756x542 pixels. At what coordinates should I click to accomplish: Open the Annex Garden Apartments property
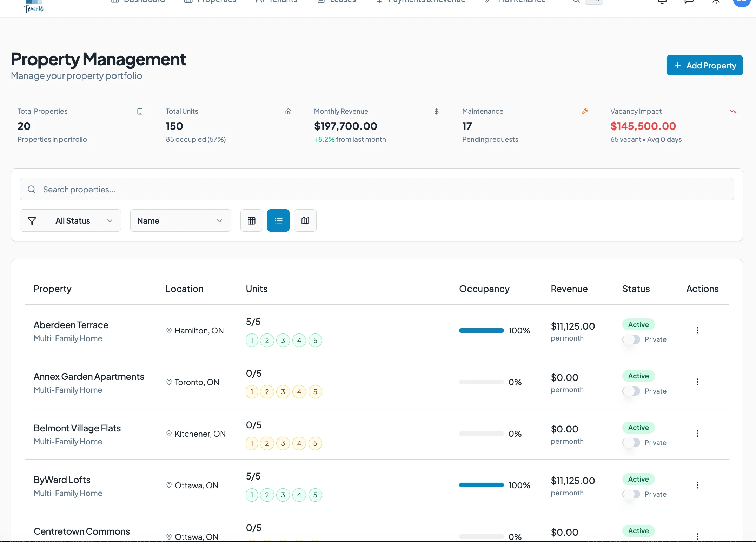pos(89,377)
